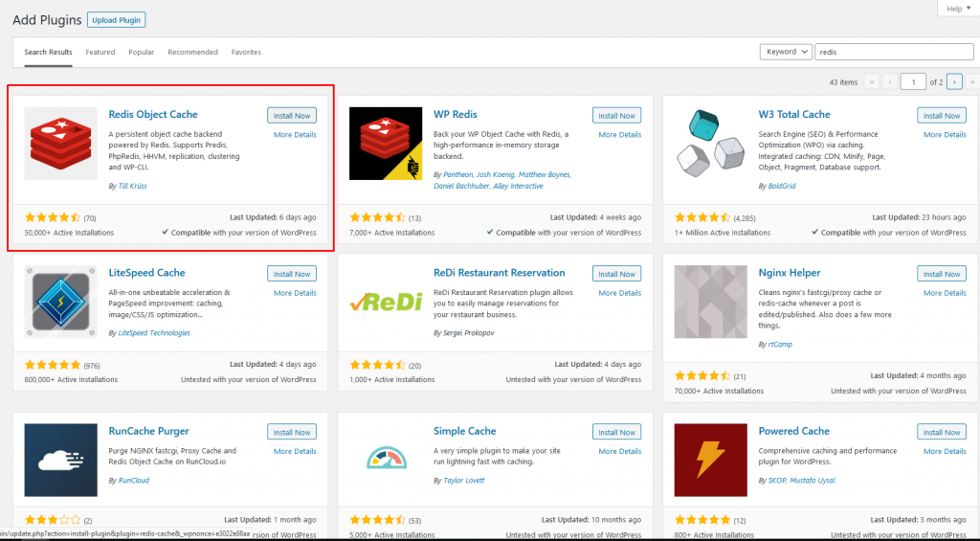Open the Redis Object Cache title link

pyautogui.click(x=153, y=115)
